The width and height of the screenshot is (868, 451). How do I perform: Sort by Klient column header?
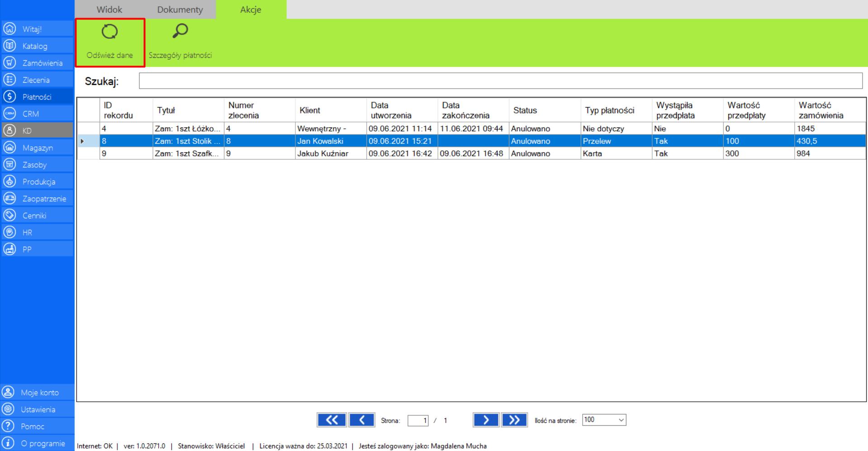(x=331, y=110)
